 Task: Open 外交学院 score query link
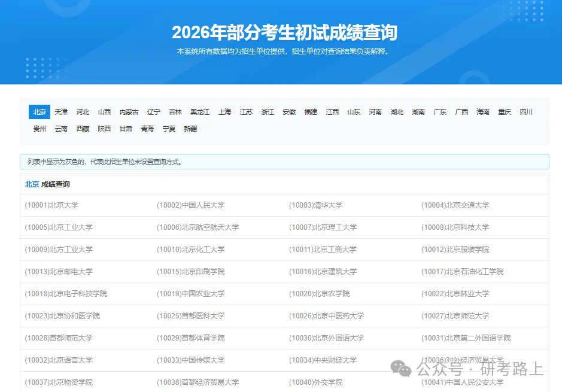[317, 382]
